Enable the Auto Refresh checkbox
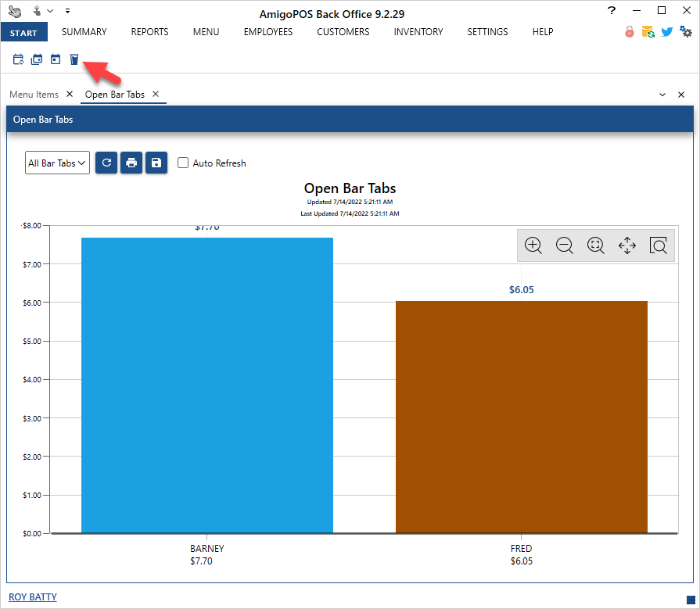Image resolution: width=700 pixels, height=609 pixels. point(183,163)
